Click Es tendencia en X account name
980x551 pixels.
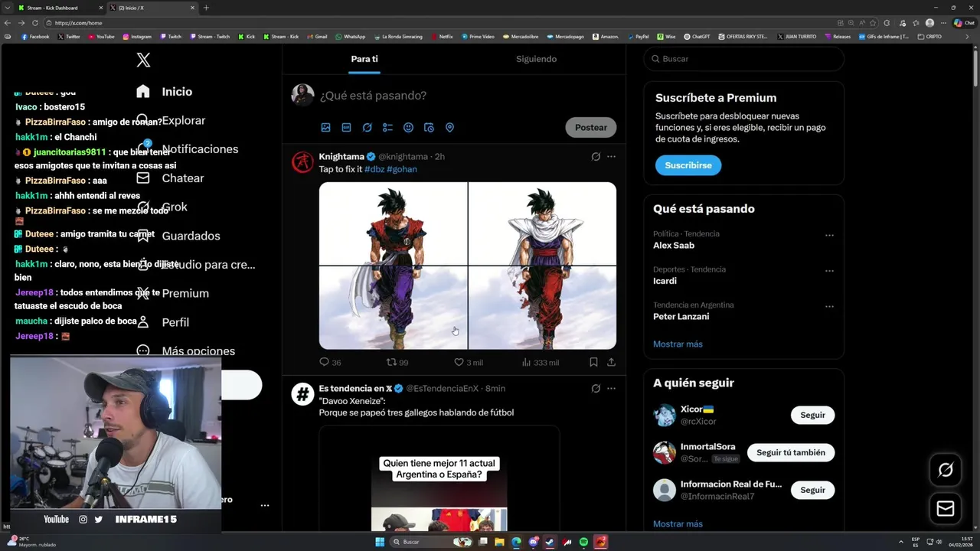355,389
